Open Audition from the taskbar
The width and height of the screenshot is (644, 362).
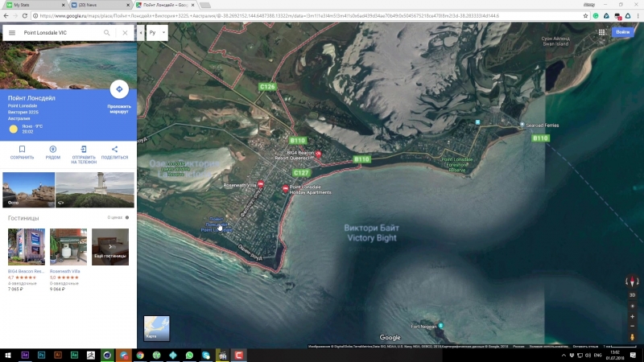click(x=74, y=355)
